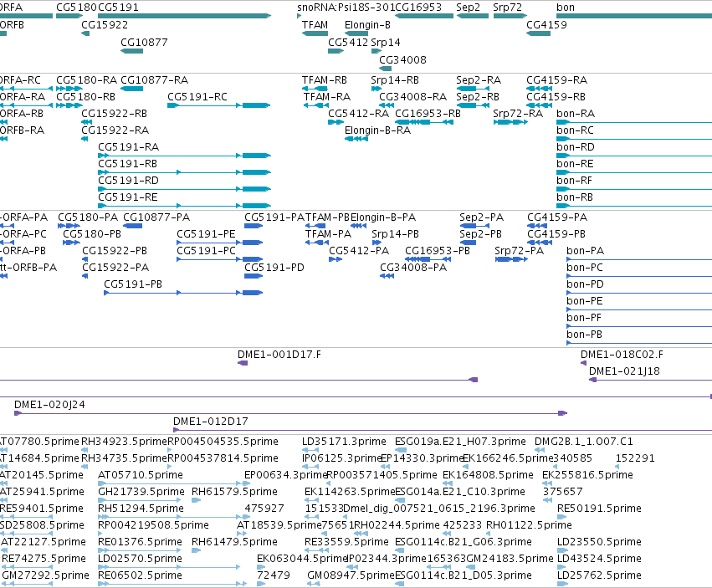The height and width of the screenshot is (588, 712).
Task: Open the bon-PE protein label
Action: 585,300
